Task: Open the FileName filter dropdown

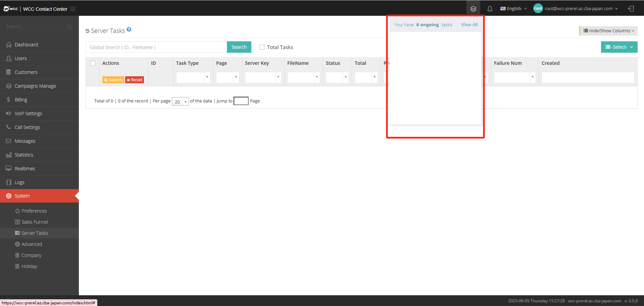Action: pos(303,77)
